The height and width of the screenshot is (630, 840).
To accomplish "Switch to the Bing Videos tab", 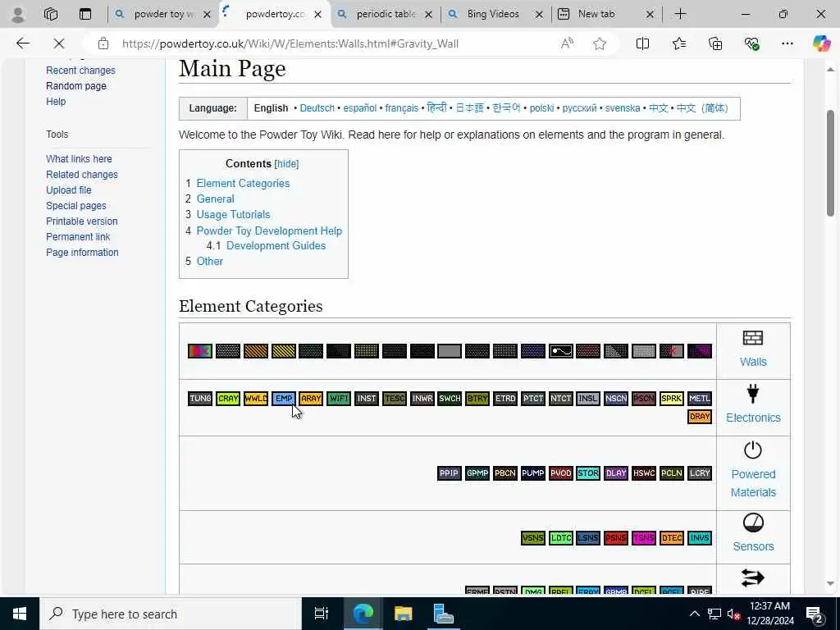I will pyautogui.click(x=493, y=15).
